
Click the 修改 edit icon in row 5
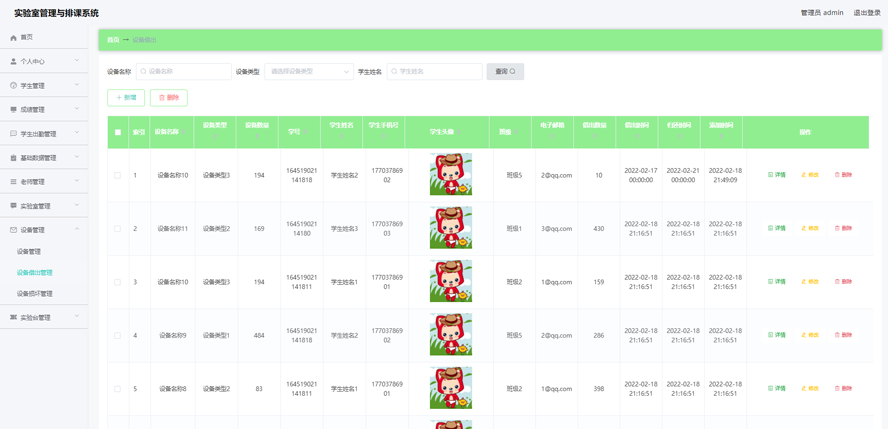click(804, 389)
